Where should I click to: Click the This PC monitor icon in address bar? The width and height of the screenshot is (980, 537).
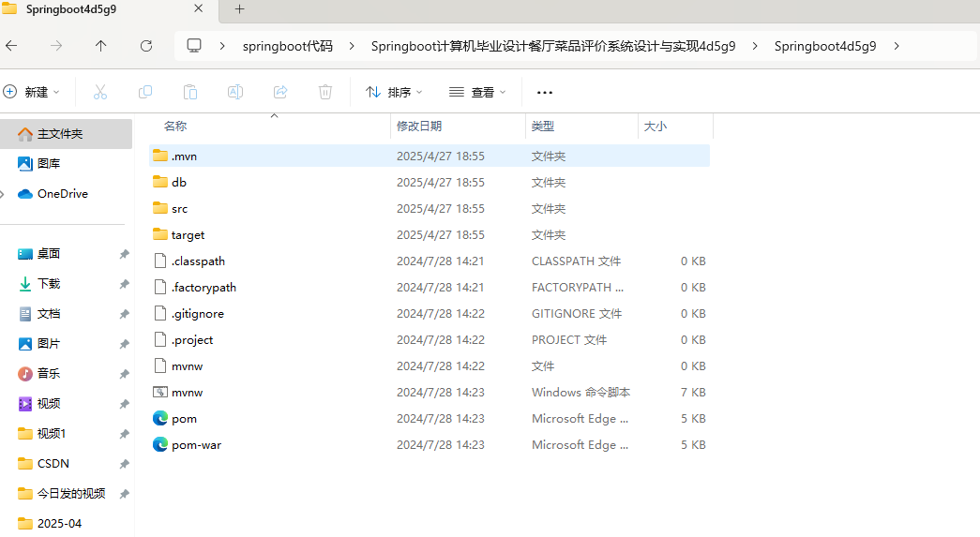[x=194, y=46]
